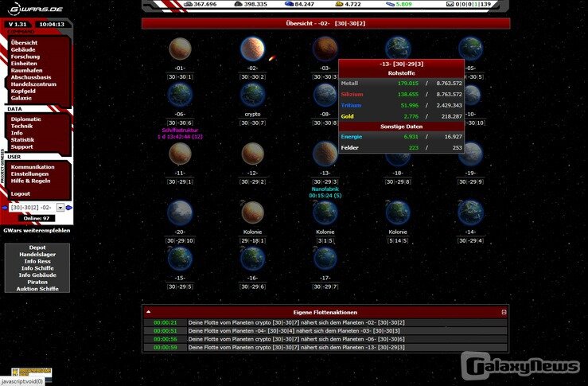The height and width of the screenshot is (386, 588).
Task: Open Diplomatie page
Action: pyautogui.click(x=26, y=119)
